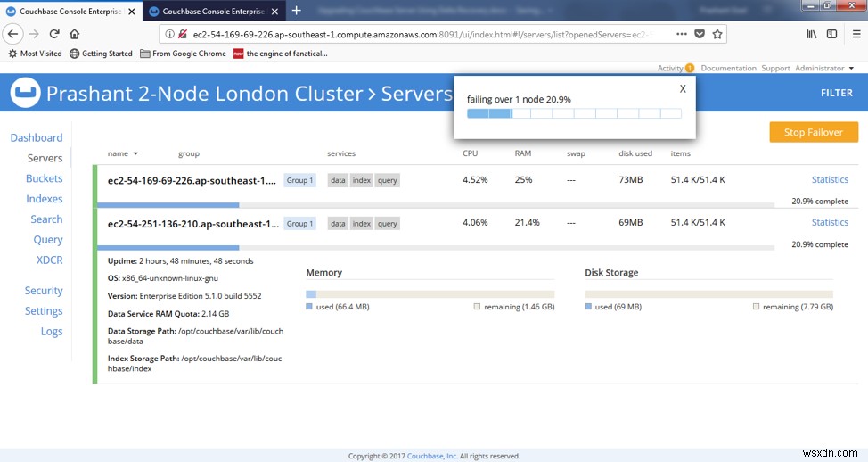Sort servers by name column arrow
The image size is (868, 462).
135,153
